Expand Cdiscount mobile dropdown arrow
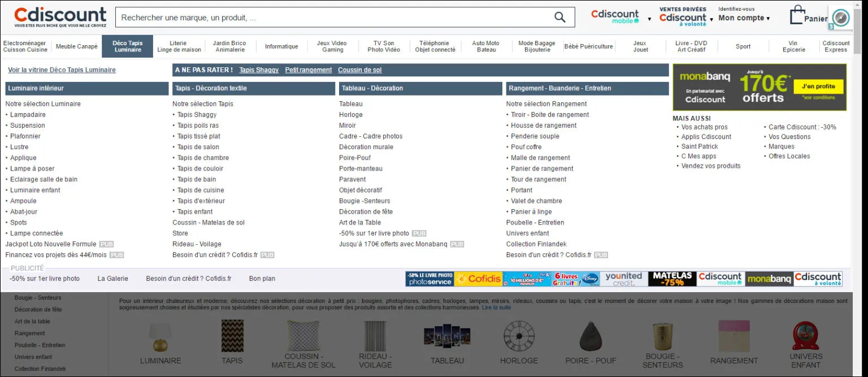The image size is (868, 377). click(x=649, y=19)
